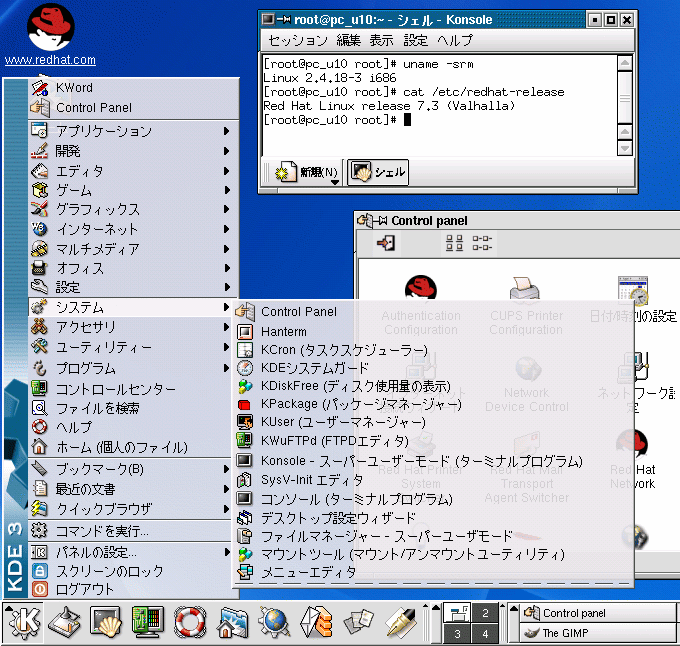Open the Control Center monitor icon in panel
Screen dimensions: 680x646
click(148, 623)
